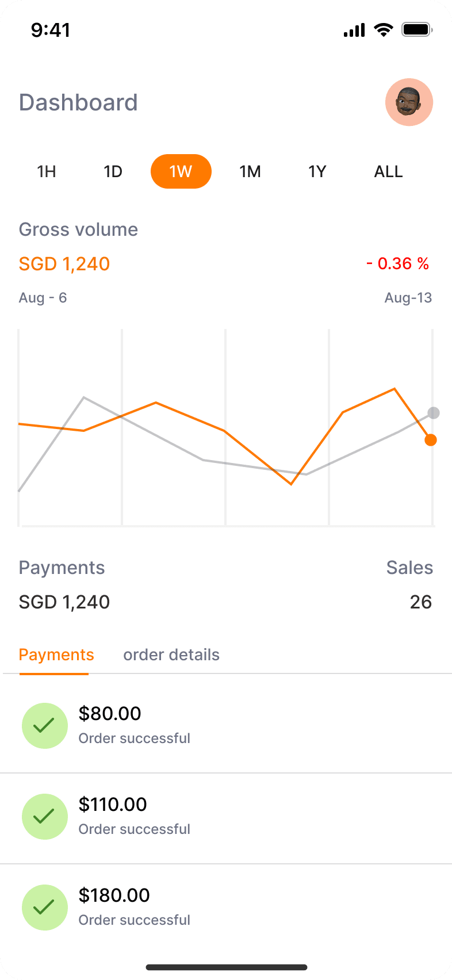This screenshot has height=980, width=452.
Task: Tap the orange endpoint dot on chart
Action: (x=431, y=440)
